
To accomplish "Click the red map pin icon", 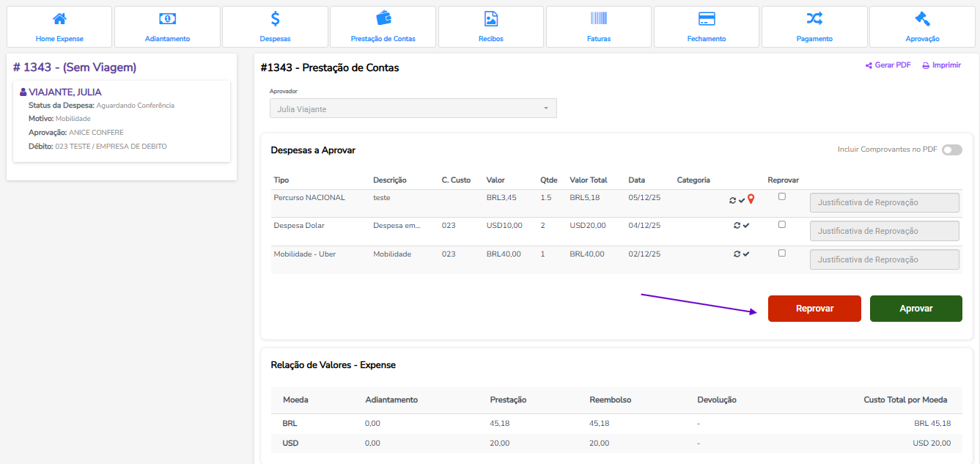I will tap(751, 199).
